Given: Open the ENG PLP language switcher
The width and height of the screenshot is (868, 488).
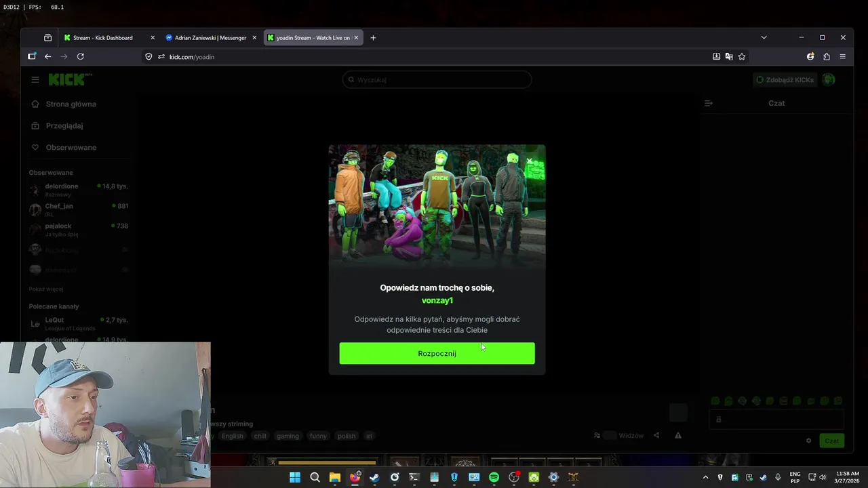Looking at the screenshot, I should coord(795,477).
